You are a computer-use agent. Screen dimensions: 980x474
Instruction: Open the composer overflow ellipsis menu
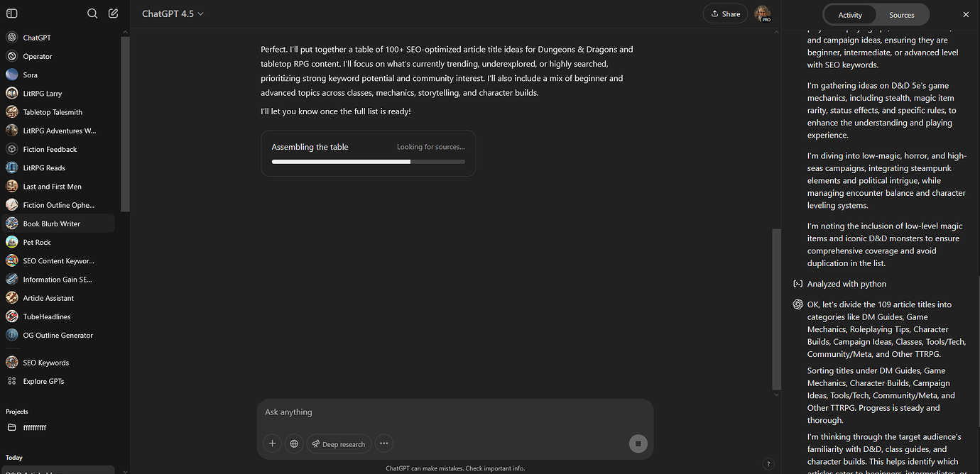coord(383,443)
